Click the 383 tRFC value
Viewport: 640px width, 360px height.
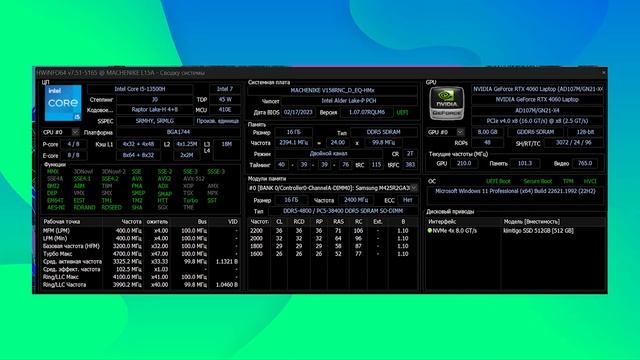click(410, 165)
